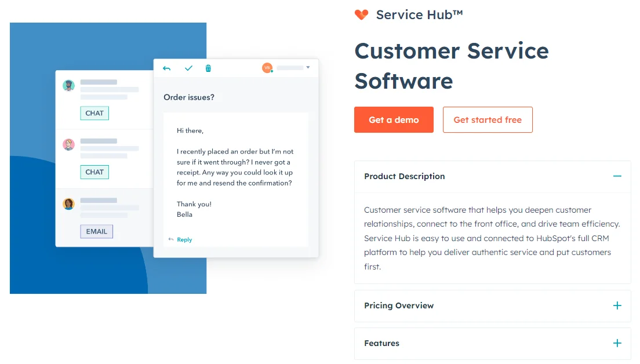Click the Get a demo button
The width and height of the screenshot is (640, 364).
394,119
